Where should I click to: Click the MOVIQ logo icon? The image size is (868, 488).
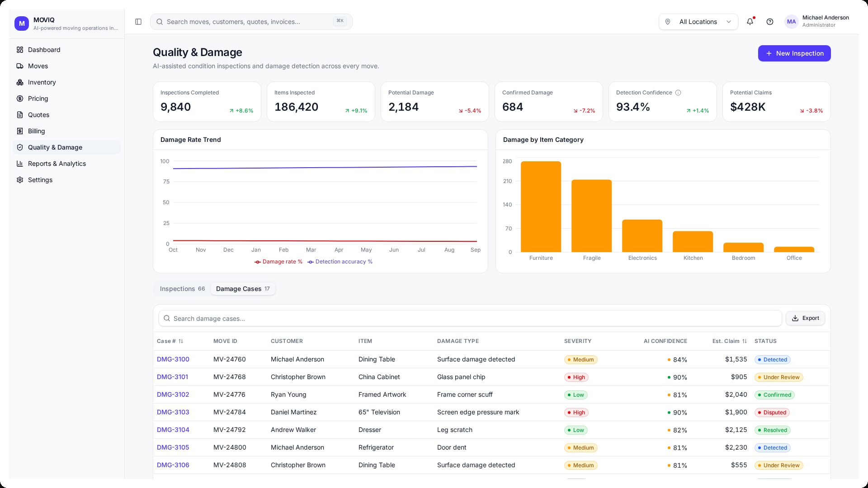22,23
